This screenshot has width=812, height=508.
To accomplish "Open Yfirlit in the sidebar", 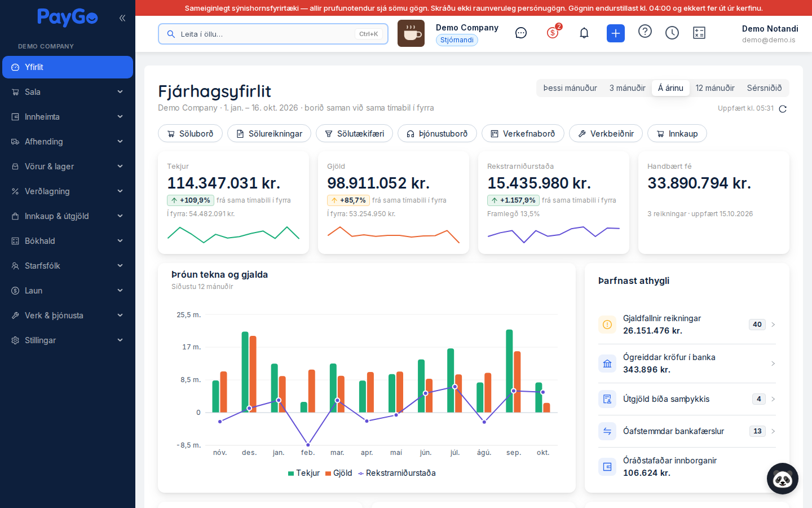I will click(x=68, y=67).
